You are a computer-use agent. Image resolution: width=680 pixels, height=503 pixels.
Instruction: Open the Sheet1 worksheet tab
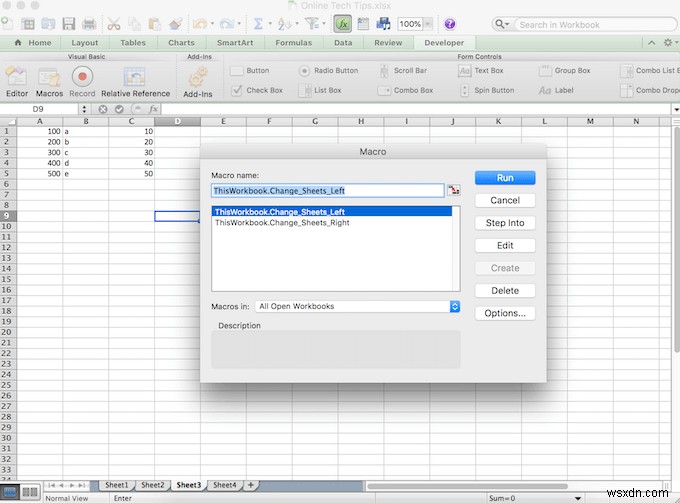[x=116, y=485]
